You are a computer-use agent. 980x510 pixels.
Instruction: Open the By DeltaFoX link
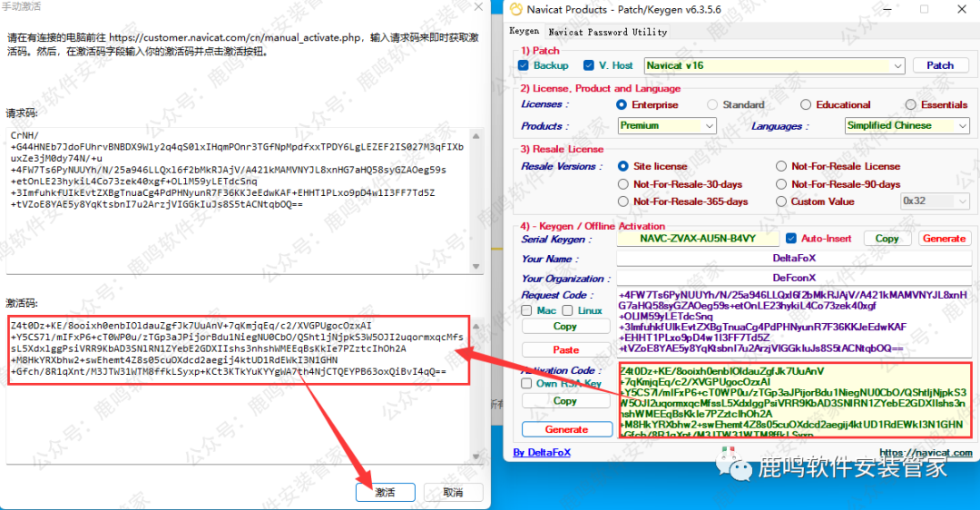tap(544, 452)
